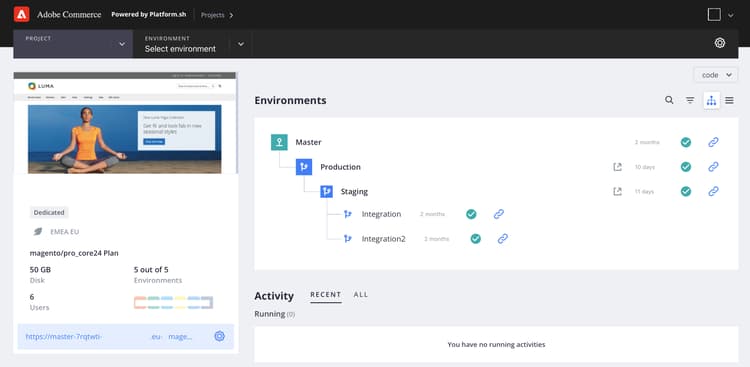Screen dimensions: 750x367
Task: Click Production status check icon
Action: (x=686, y=167)
